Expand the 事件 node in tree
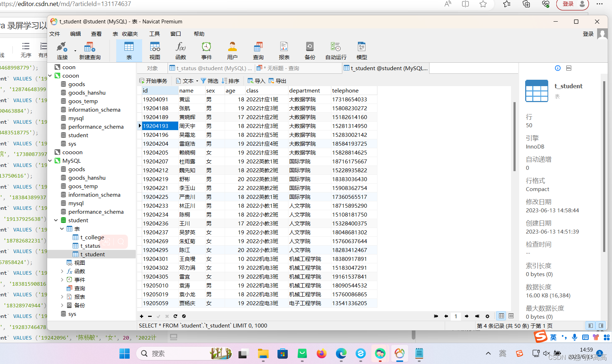The width and height of the screenshot is (612, 364). (x=62, y=280)
